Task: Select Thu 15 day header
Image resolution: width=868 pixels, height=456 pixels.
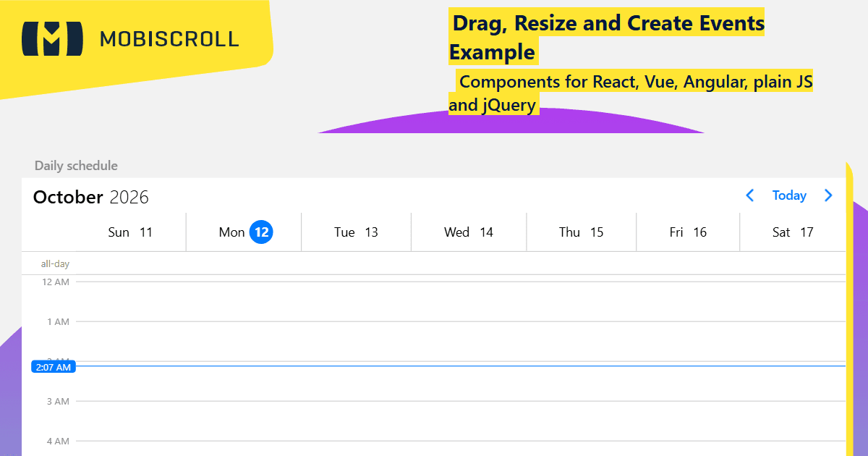Action: pyautogui.click(x=582, y=232)
